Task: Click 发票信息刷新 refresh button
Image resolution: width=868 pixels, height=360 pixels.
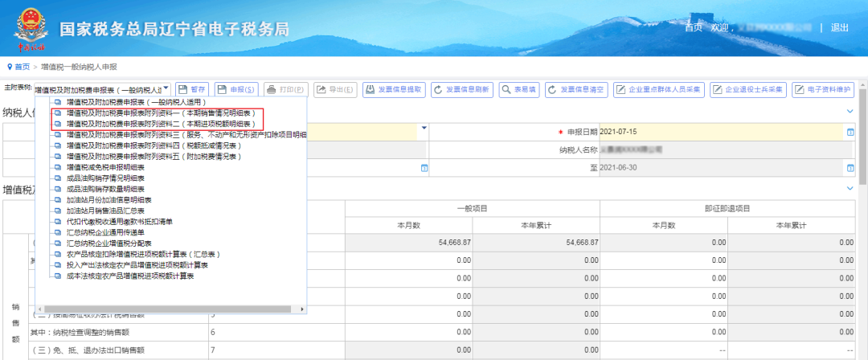Action: tap(462, 90)
